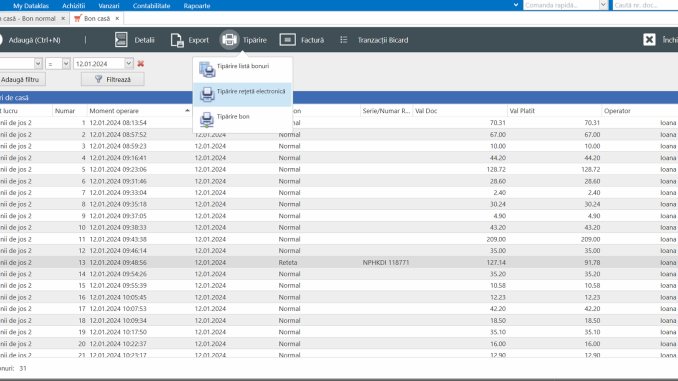This screenshot has height=381, width=678.
Task: Click the Închide X icon
Action: [649, 40]
